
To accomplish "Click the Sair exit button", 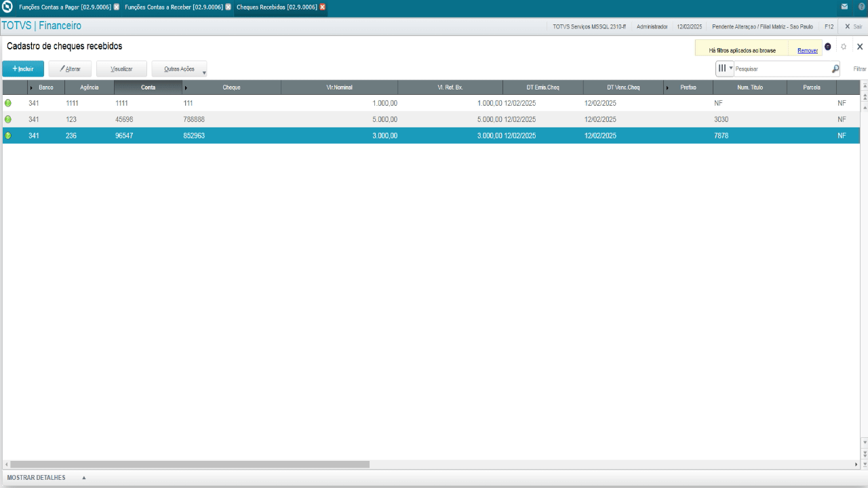I will coord(853,26).
